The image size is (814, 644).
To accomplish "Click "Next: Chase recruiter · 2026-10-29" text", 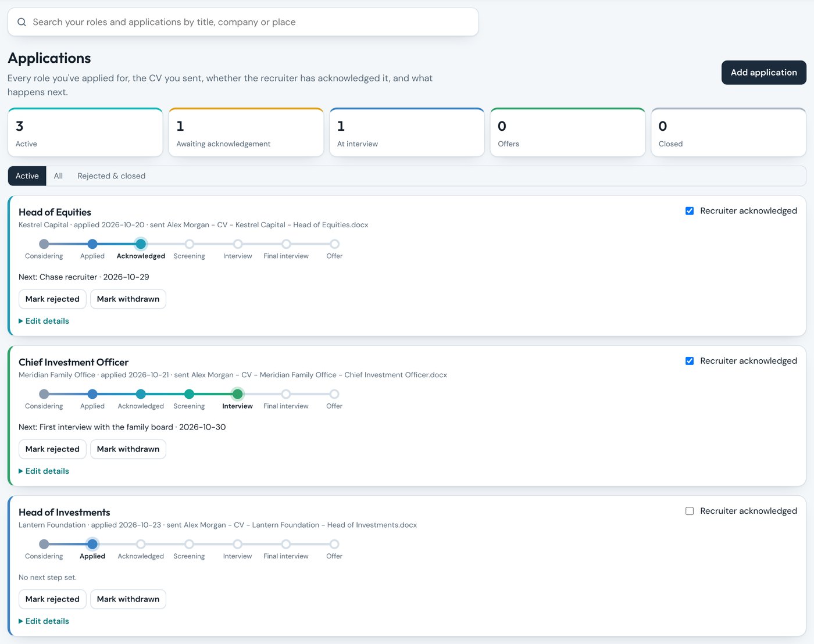I will click(x=84, y=277).
